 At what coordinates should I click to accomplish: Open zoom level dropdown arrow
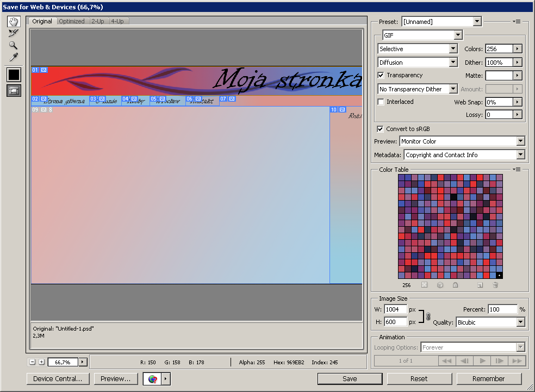[x=83, y=362]
